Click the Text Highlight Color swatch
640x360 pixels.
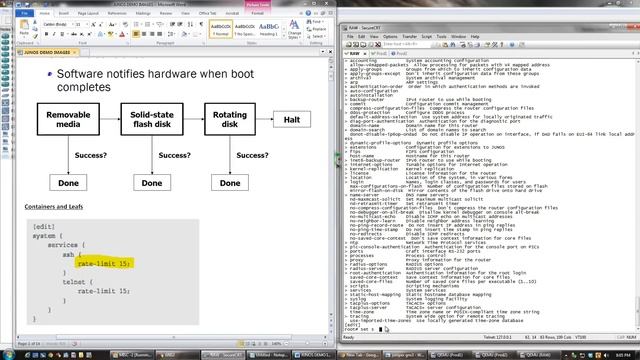pos(110,34)
